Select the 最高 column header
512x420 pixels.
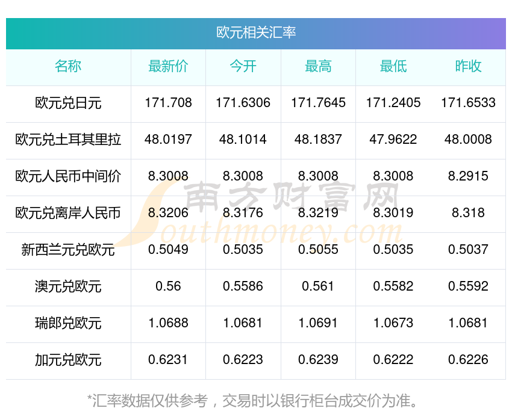(x=318, y=66)
